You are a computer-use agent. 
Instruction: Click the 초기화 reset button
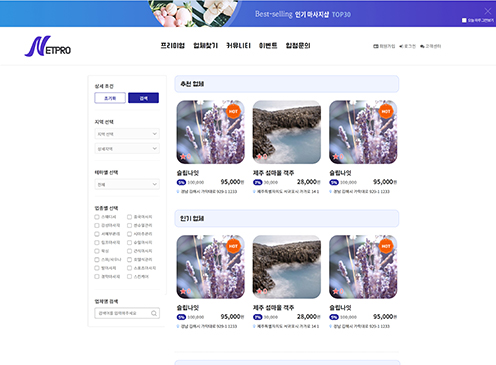coord(110,98)
